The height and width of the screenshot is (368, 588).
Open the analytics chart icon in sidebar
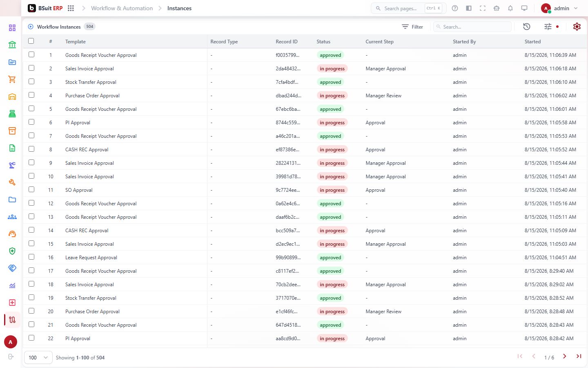12,285
